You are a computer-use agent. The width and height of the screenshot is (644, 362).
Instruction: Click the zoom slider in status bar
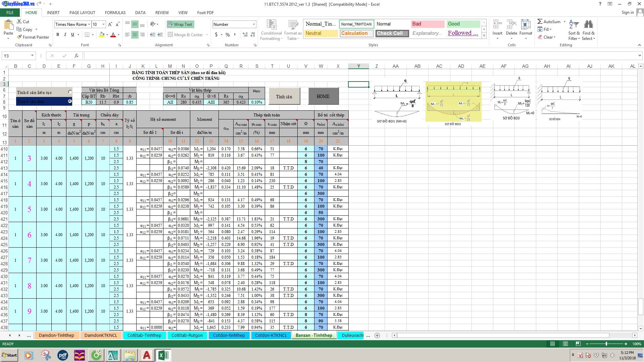tap(606, 344)
